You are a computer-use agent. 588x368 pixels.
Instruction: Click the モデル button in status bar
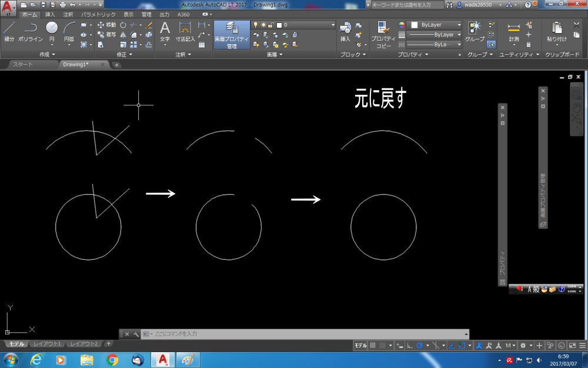point(360,346)
